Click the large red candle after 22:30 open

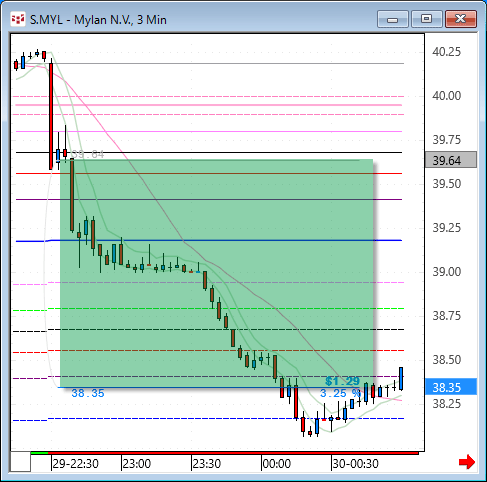[x=51, y=116]
